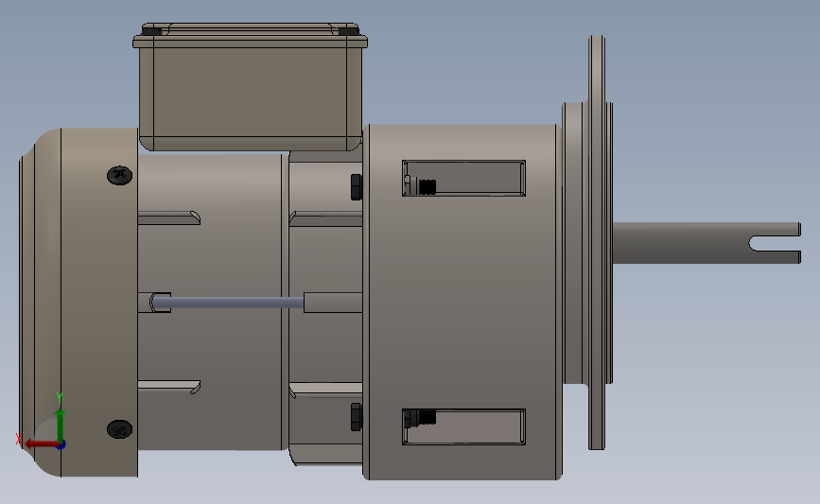Select the rounded fan cover end cap
Viewport: 820px width, 504px height.
coord(79,303)
